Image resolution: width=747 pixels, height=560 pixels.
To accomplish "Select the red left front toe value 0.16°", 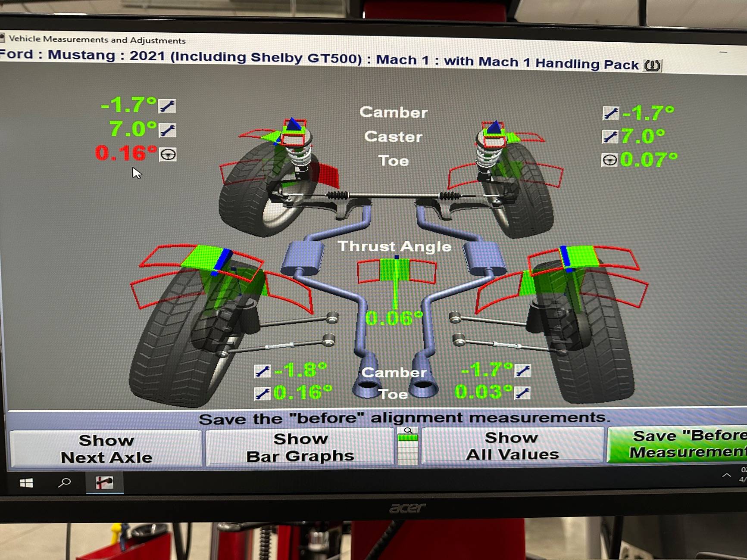I will [x=126, y=153].
